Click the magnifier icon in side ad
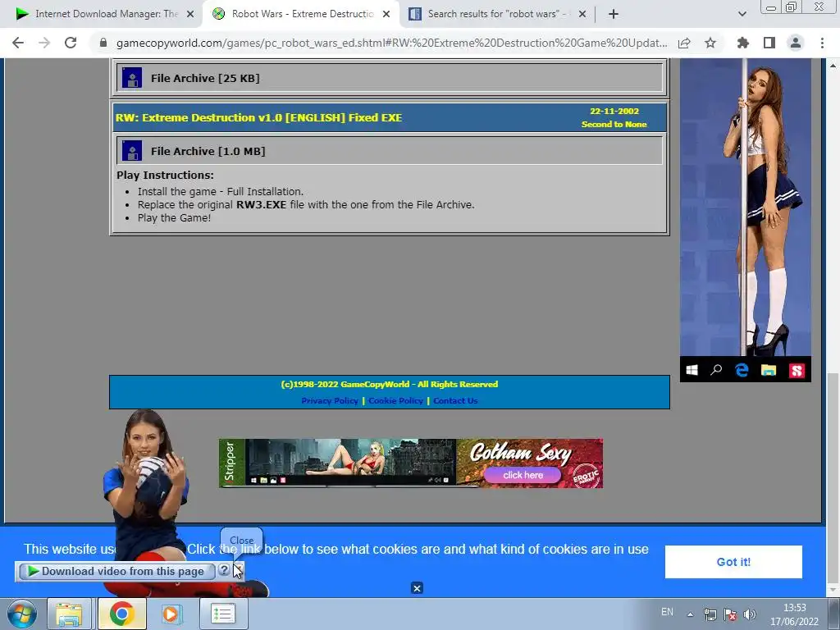This screenshot has width=840, height=630. tap(716, 370)
